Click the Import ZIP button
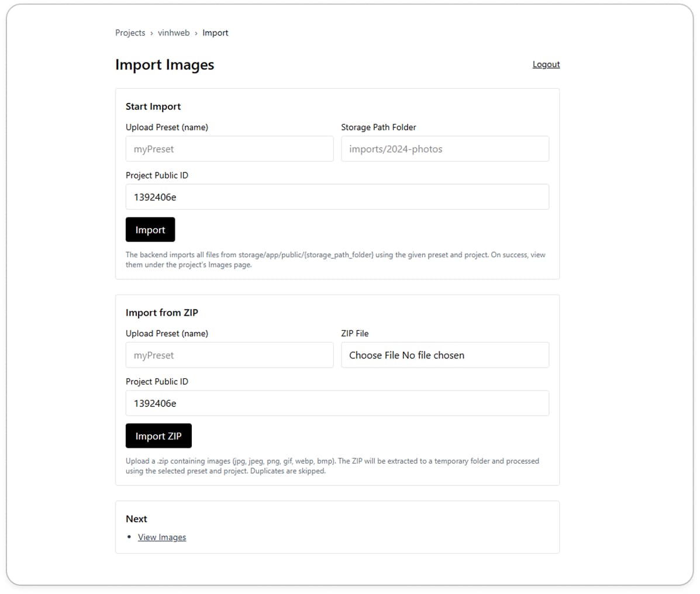700x594 pixels. pyautogui.click(x=158, y=436)
